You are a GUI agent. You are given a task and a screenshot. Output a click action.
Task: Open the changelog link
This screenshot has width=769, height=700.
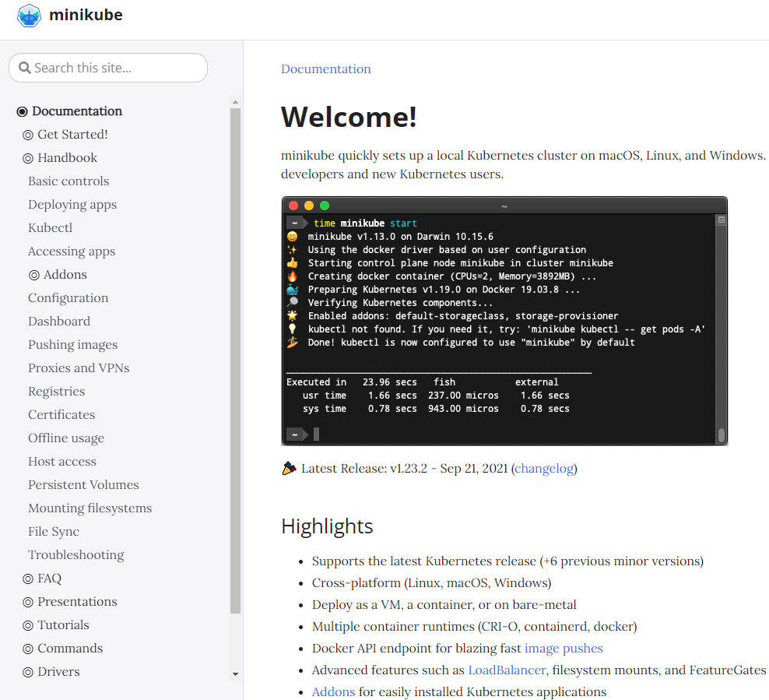(x=544, y=469)
